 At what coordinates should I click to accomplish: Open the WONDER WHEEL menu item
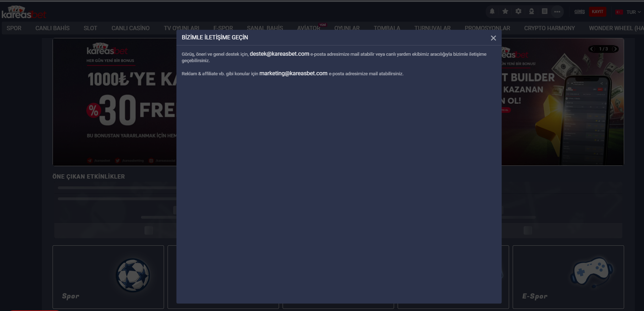[x=616, y=28]
